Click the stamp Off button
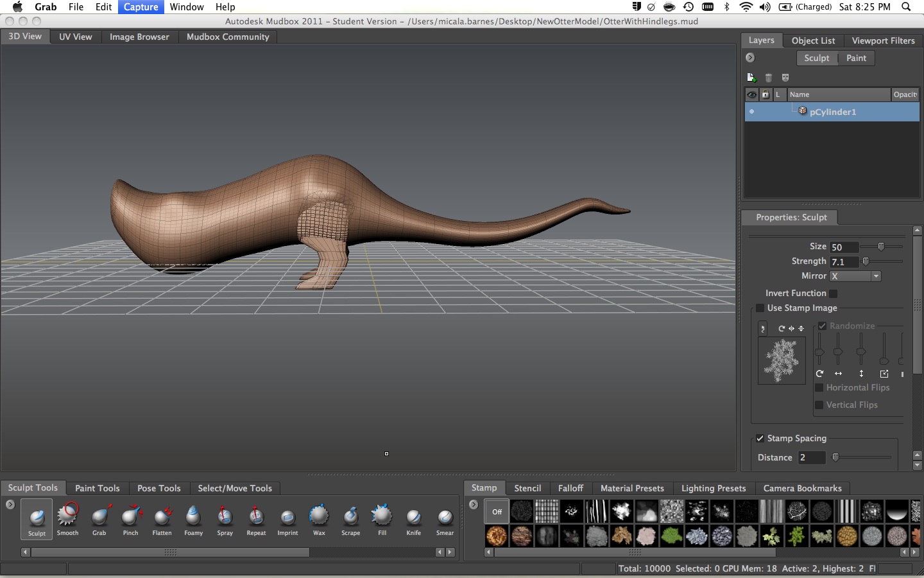Viewport: 924px width, 578px height. pos(497,512)
